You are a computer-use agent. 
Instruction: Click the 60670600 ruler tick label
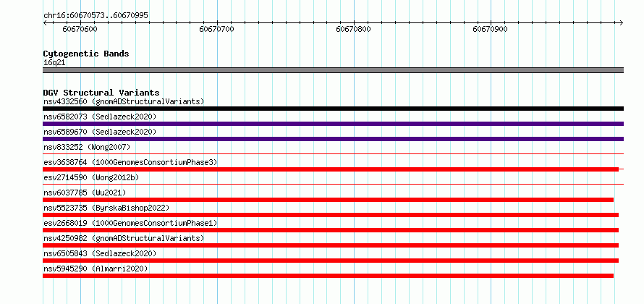pos(80,29)
